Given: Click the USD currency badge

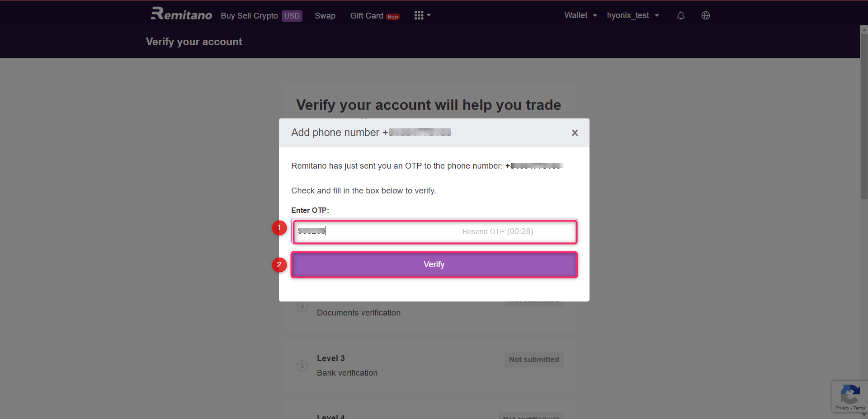Looking at the screenshot, I should [292, 16].
